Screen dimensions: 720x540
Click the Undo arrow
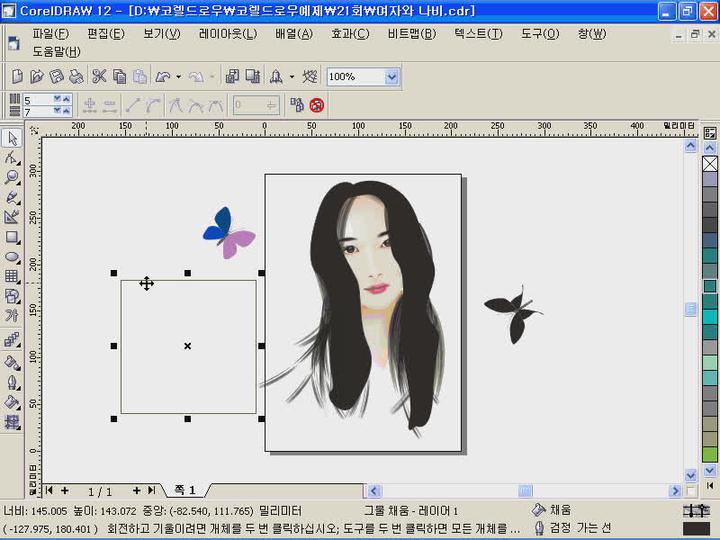[x=163, y=77]
